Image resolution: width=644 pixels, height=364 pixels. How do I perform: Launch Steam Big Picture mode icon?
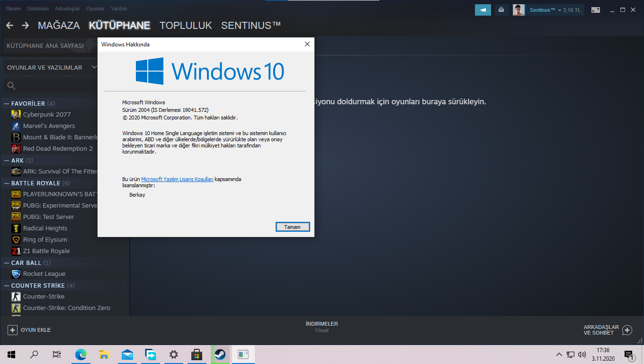(x=596, y=10)
